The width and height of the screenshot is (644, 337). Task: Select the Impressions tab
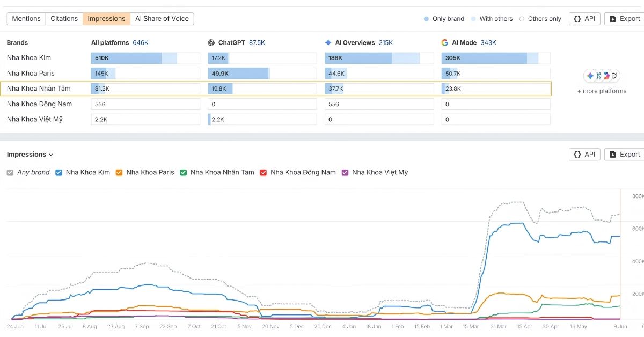click(x=106, y=19)
